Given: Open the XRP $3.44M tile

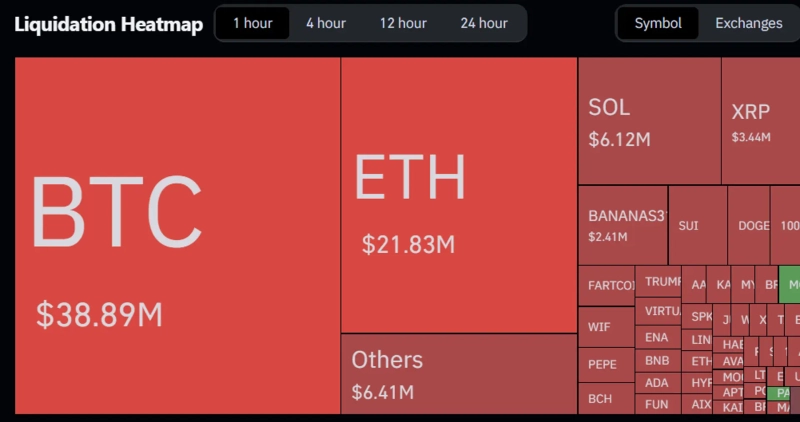Looking at the screenshot, I should 760,120.
